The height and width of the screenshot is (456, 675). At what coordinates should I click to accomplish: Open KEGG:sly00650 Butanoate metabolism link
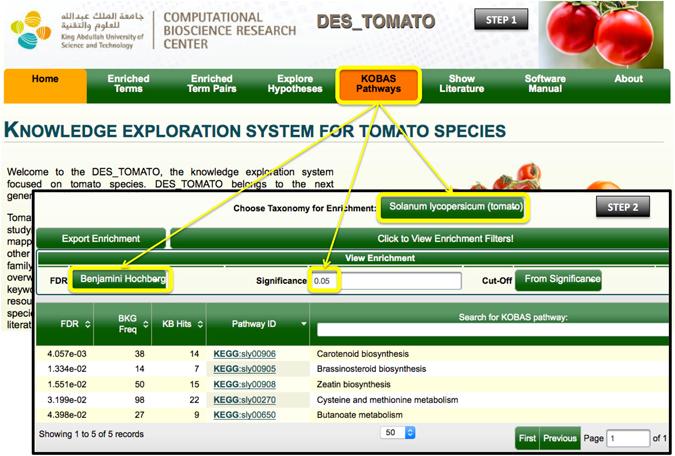tap(245, 415)
